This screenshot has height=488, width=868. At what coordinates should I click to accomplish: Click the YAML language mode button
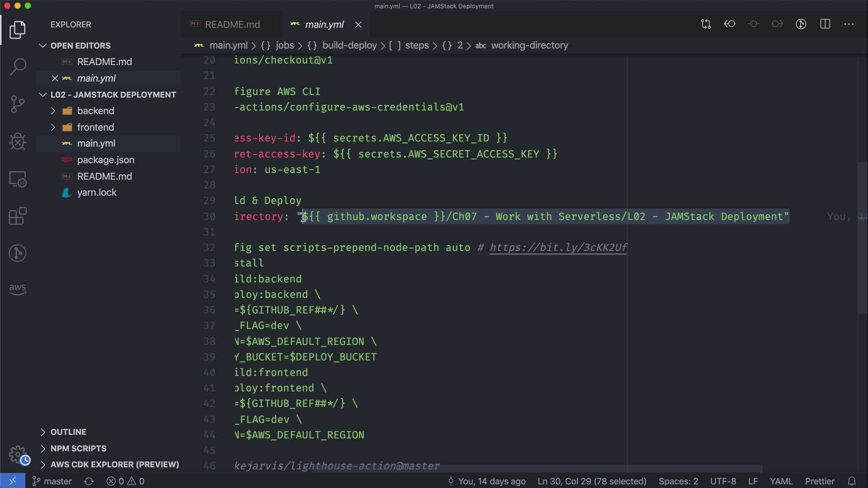(781, 481)
